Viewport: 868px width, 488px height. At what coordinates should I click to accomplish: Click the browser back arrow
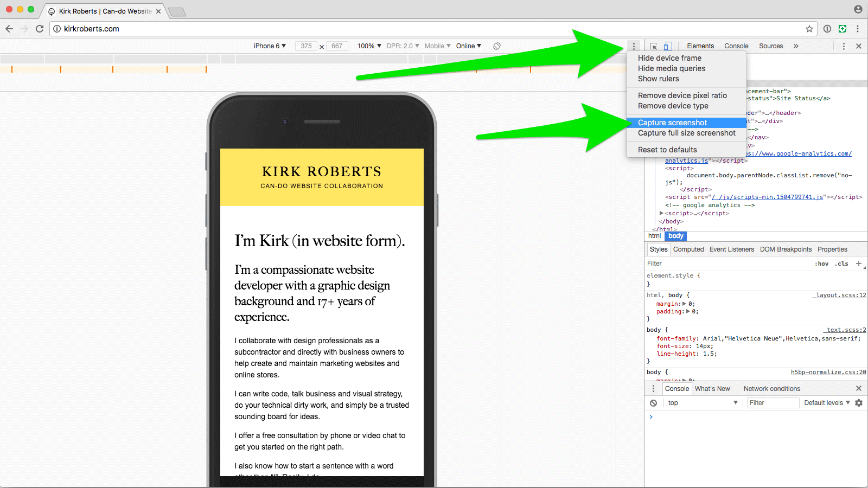click(9, 29)
